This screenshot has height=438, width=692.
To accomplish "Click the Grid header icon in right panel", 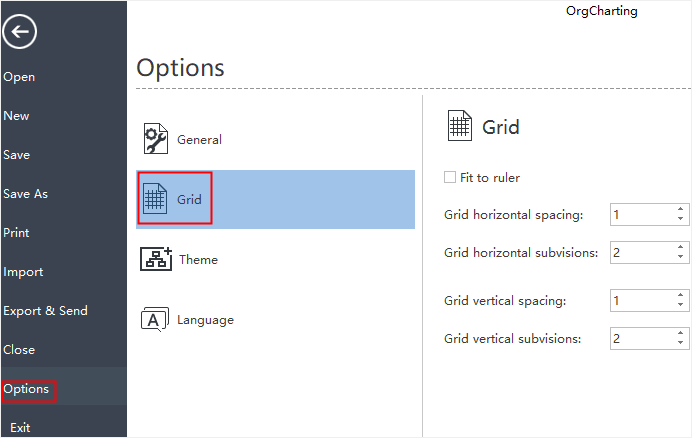I will [x=460, y=126].
